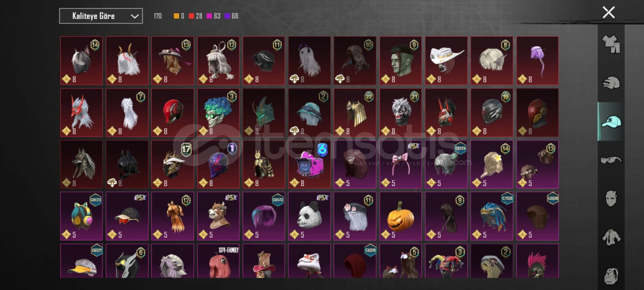Open the gloves category in sidebar

611,83
